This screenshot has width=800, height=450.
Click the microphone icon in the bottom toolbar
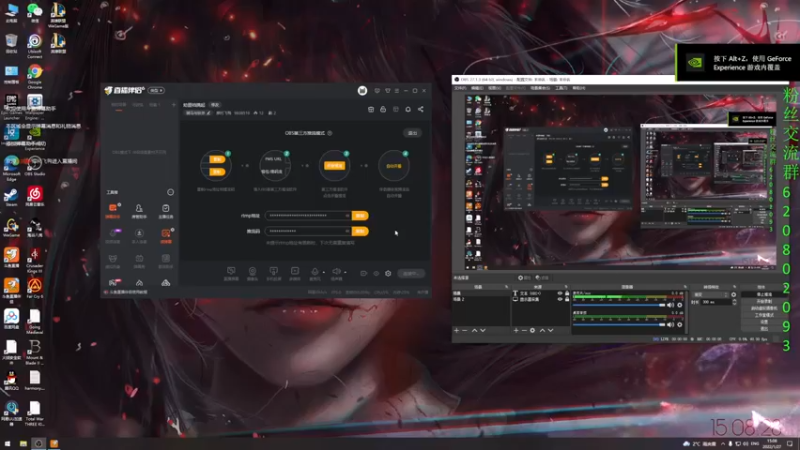click(315, 271)
